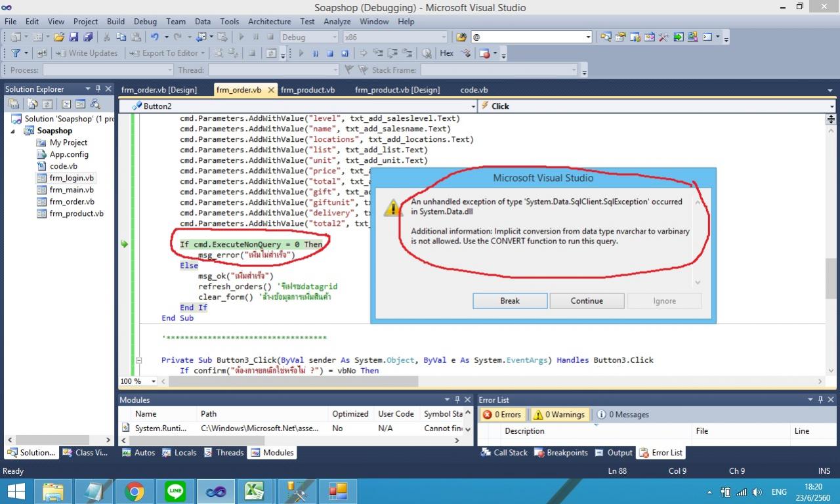Click the Properties icon in Solution Explorer toolbar
This screenshot has height=504, width=840.
[14, 104]
